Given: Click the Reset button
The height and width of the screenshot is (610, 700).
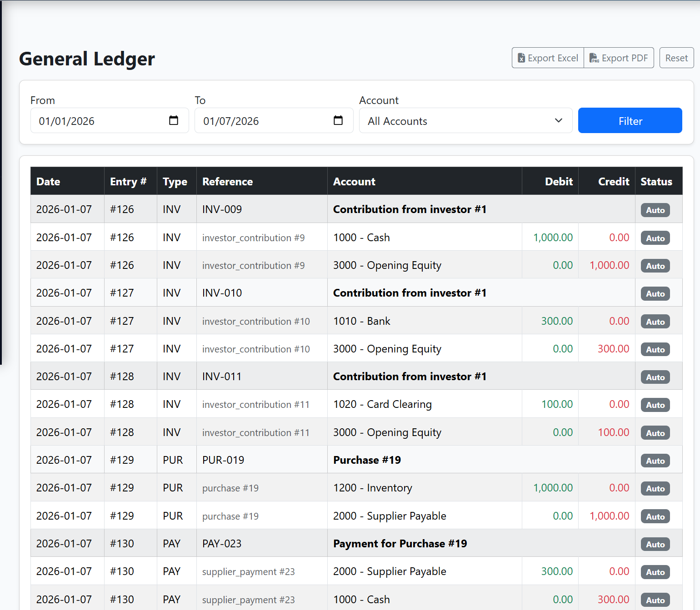Looking at the screenshot, I should (x=676, y=58).
